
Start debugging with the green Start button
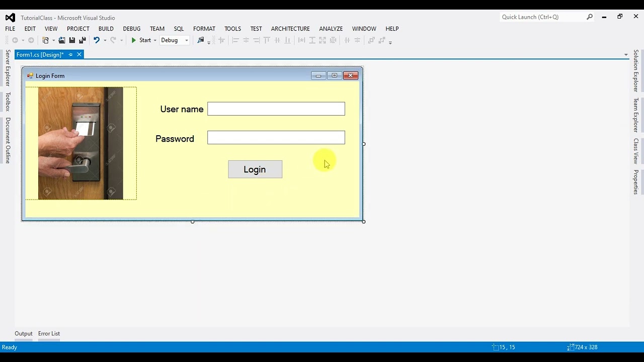click(x=140, y=40)
